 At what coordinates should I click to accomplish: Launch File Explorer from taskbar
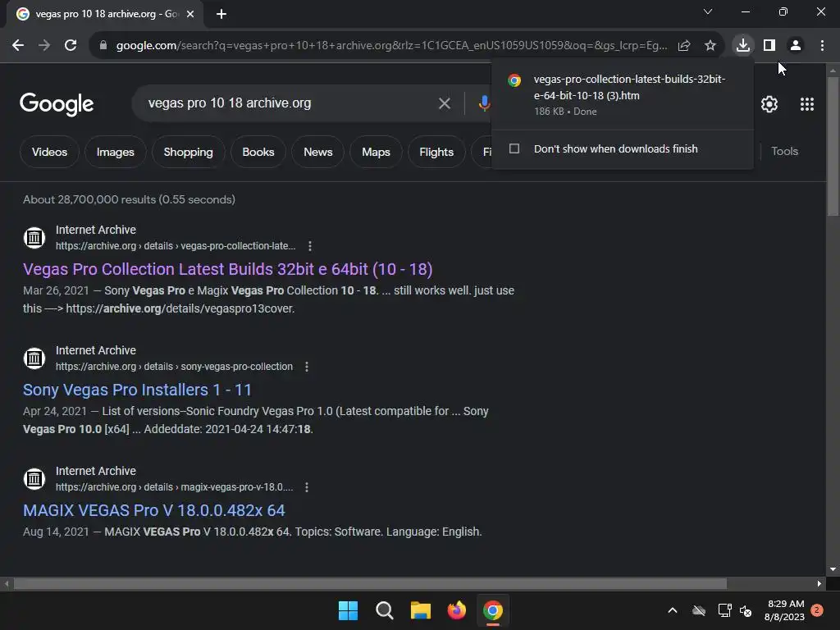coord(421,610)
